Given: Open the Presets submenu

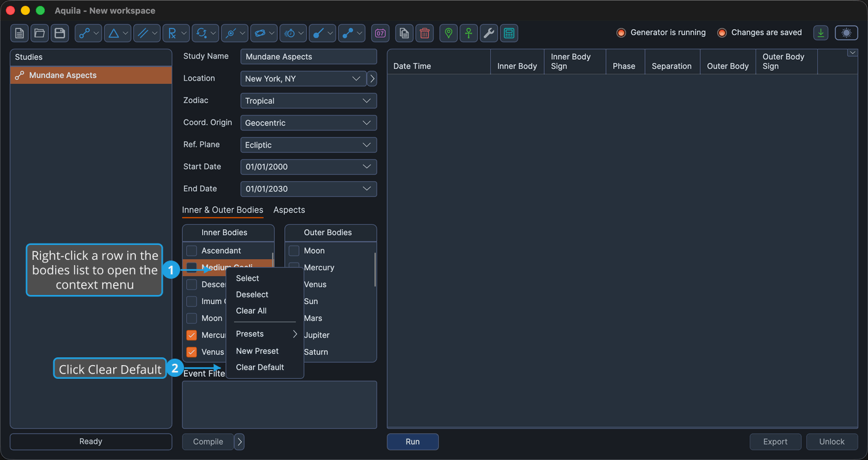Looking at the screenshot, I should click(x=265, y=334).
